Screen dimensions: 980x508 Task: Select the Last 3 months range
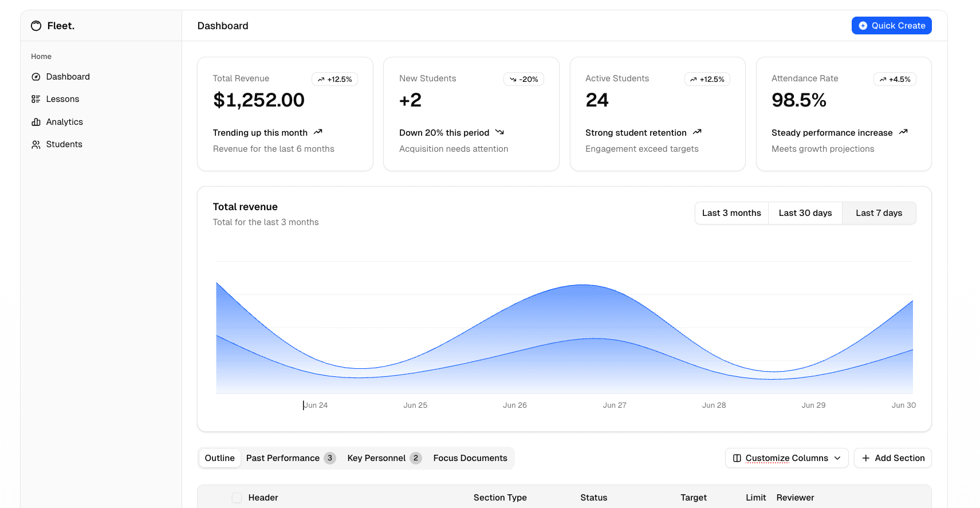731,213
